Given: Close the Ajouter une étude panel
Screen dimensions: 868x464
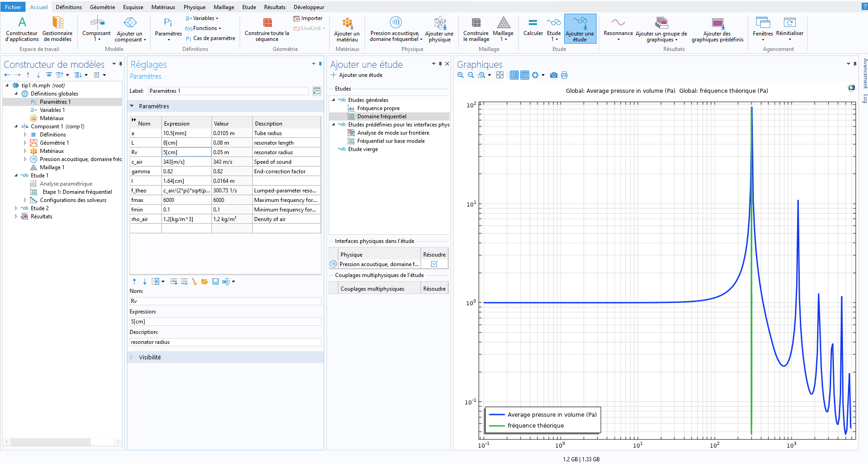Looking at the screenshot, I should tap(447, 64).
